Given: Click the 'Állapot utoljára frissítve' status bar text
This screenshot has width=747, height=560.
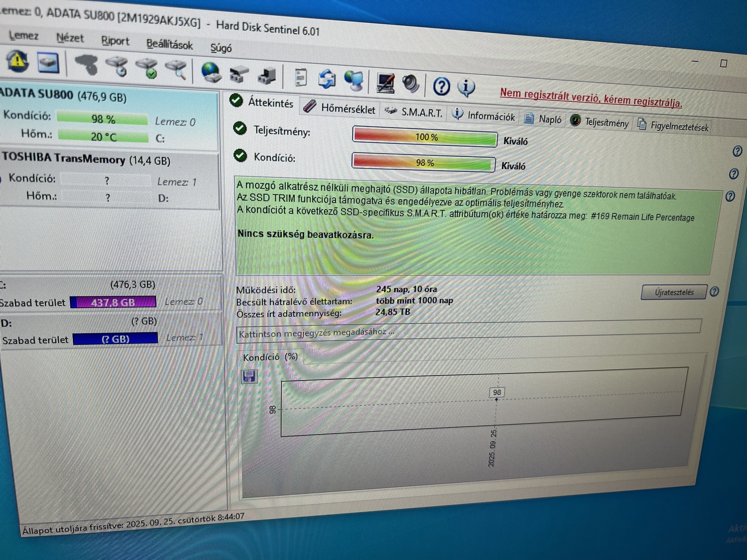Looking at the screenshot, I should click(x=133, y=523).
